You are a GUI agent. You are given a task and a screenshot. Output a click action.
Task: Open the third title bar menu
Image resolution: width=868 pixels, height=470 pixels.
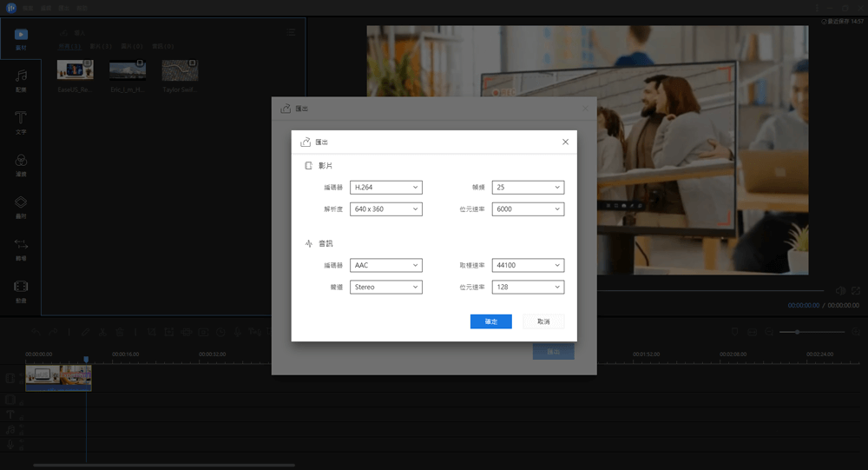[x=63, y=9]
